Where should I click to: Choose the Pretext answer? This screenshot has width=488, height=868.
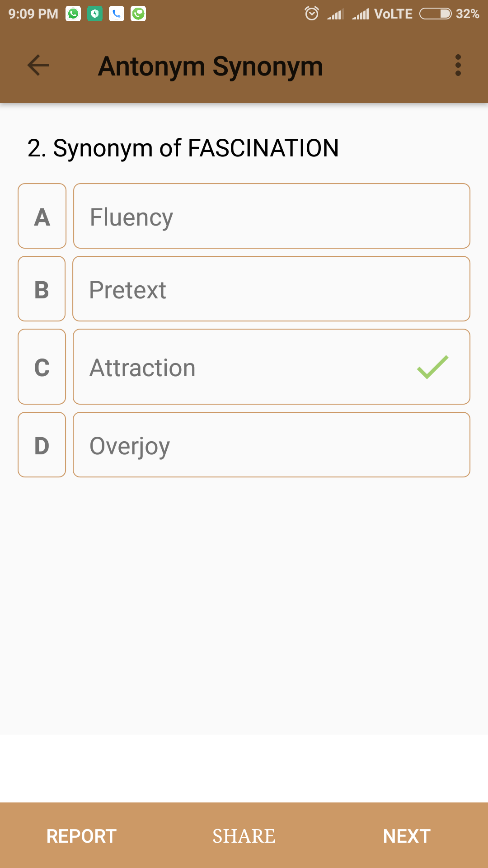tap(271, 289)
